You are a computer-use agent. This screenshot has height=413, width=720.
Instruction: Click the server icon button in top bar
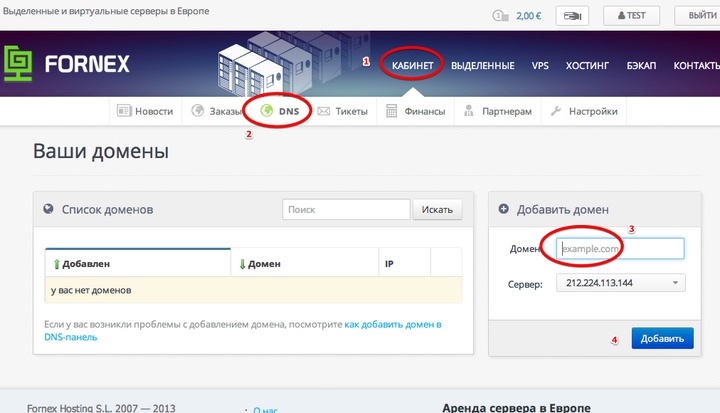pos(572,16)
